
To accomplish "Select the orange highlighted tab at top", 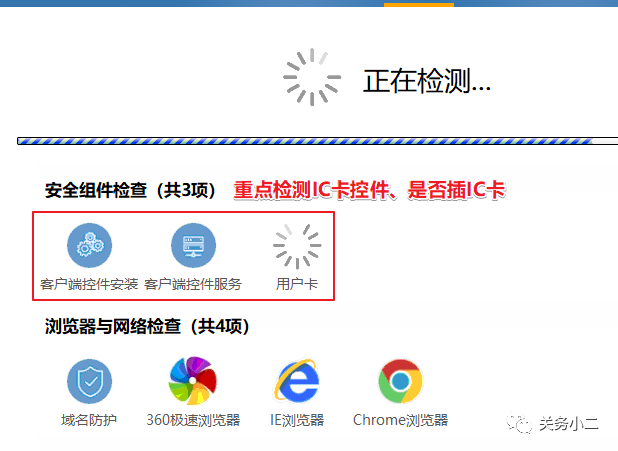I will [419, 4].
